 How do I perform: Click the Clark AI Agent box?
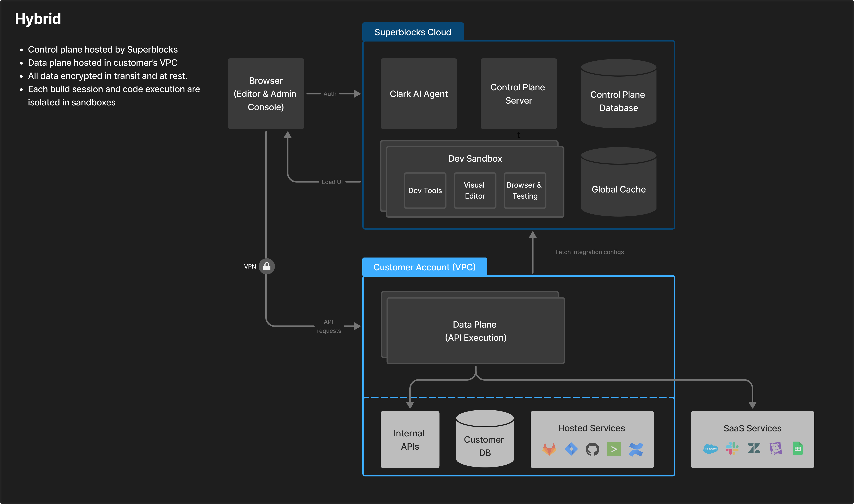pos(419,94)
